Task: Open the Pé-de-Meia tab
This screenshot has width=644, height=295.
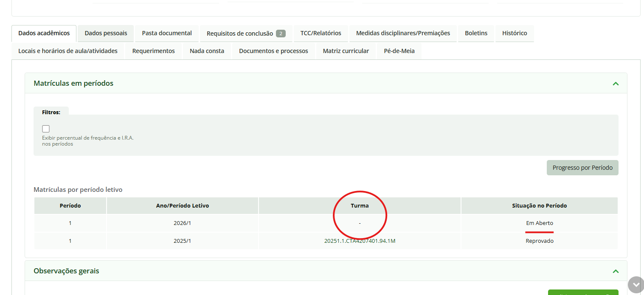Action: click(399, 51)
